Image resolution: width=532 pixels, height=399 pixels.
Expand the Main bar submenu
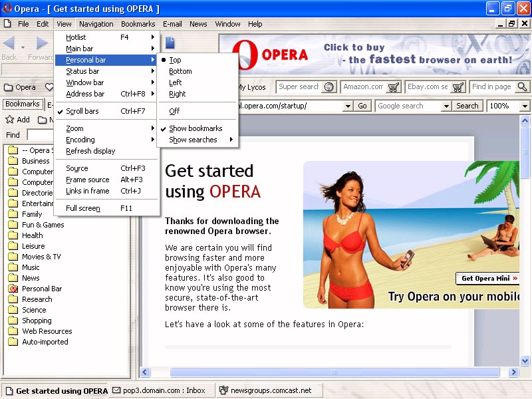tap(106, 49)
